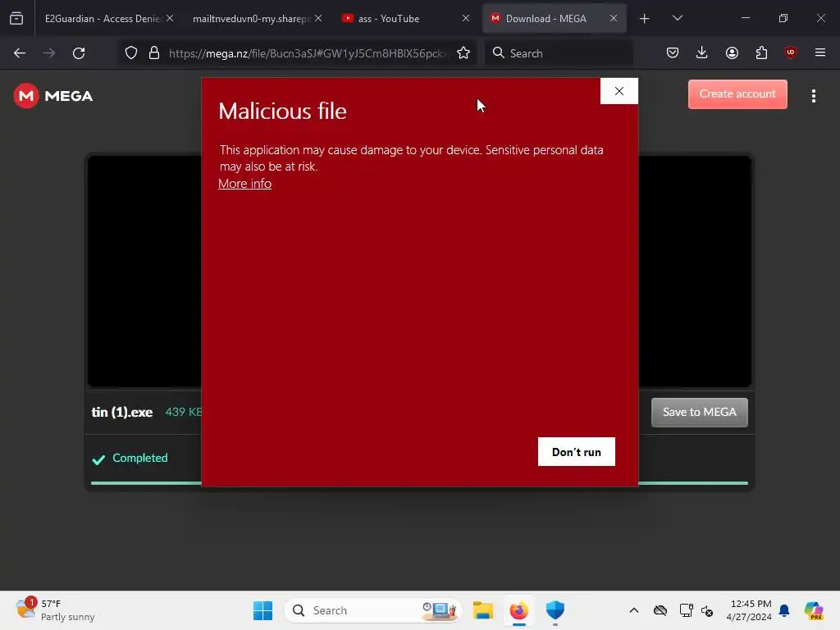Viewport: 840px width, 630px height.
Task: Close the E2Guardian tab
Action: tap(170, 19)
